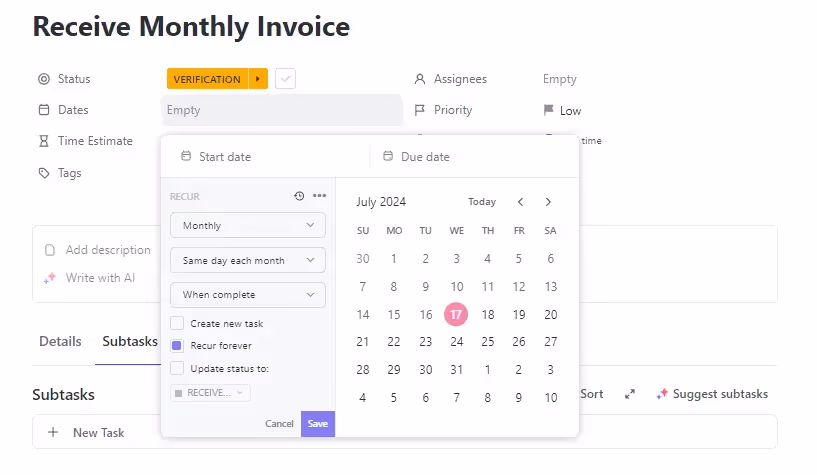Open the recur options ellipsis menu
817x475 pixels.
tap(319, 196)
